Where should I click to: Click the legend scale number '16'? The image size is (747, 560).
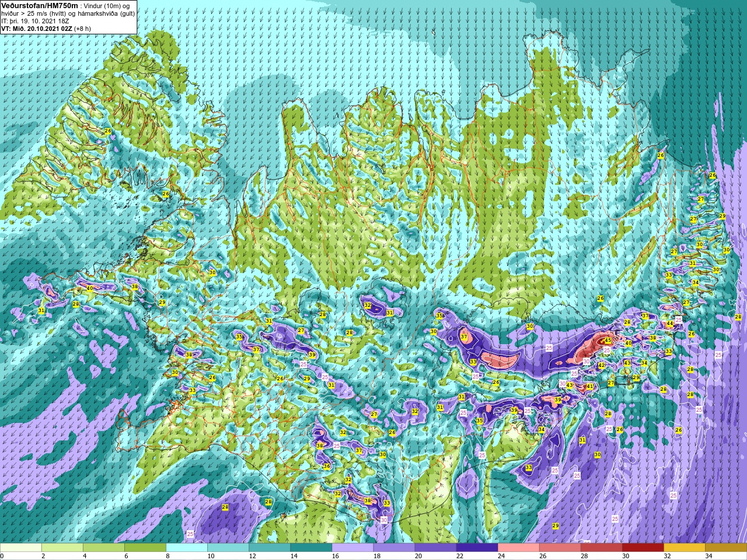(x=336, y=556)
